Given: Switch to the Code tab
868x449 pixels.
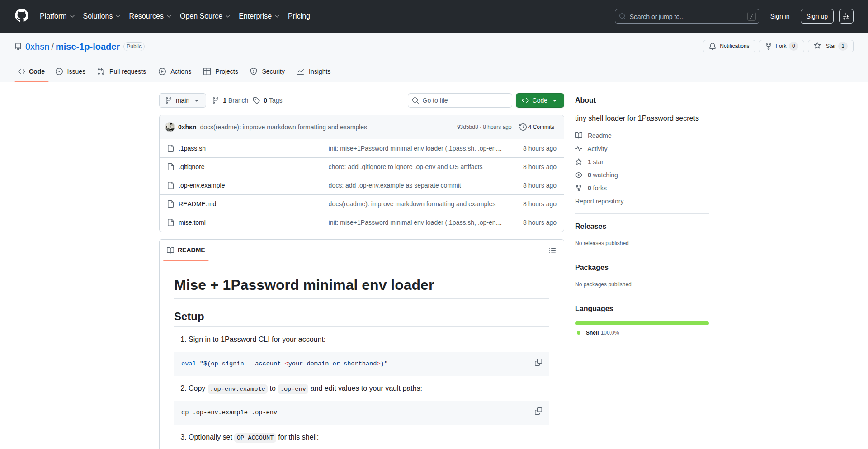Looking at the screenshot, I should [x=32, y=71].
